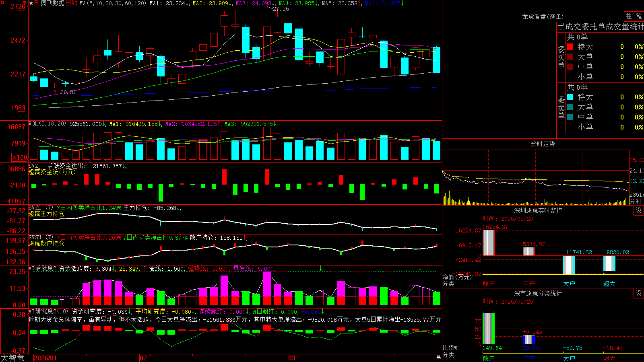Click the SVZL (7) indicator name

[41, 208]
